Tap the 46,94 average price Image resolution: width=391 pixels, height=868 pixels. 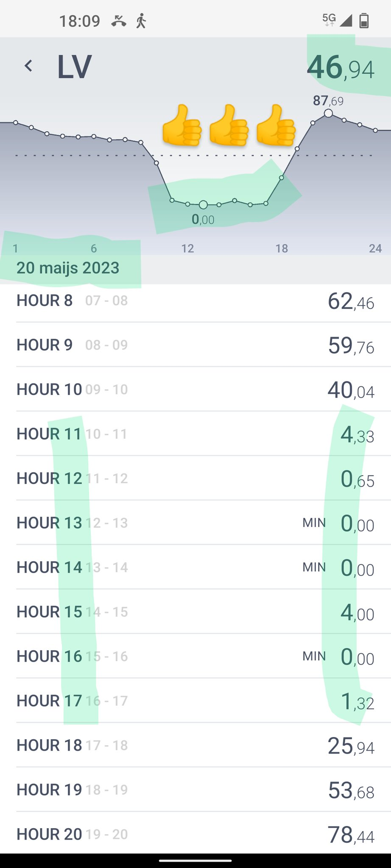pyautogui.click(x=341, y=68)
